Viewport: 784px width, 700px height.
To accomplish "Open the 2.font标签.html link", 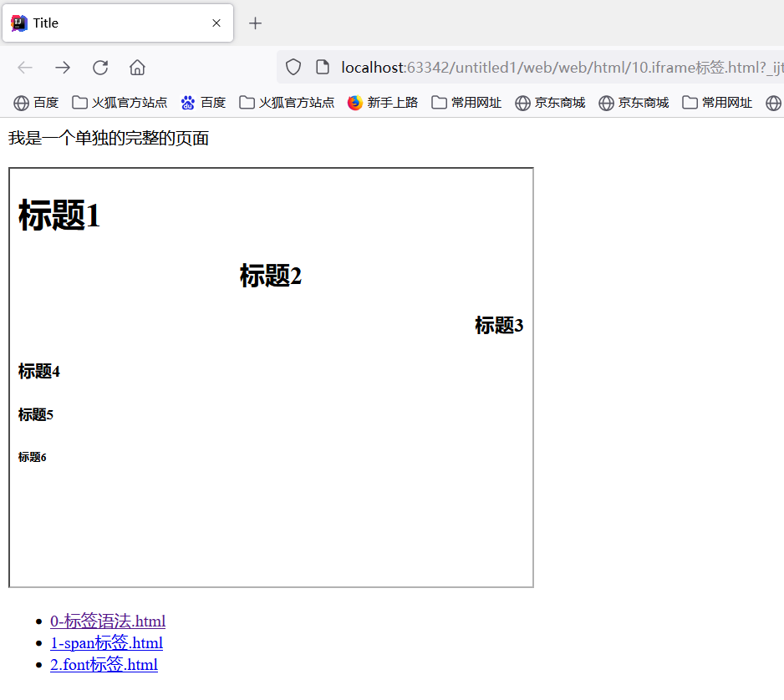I will point(104,665).
